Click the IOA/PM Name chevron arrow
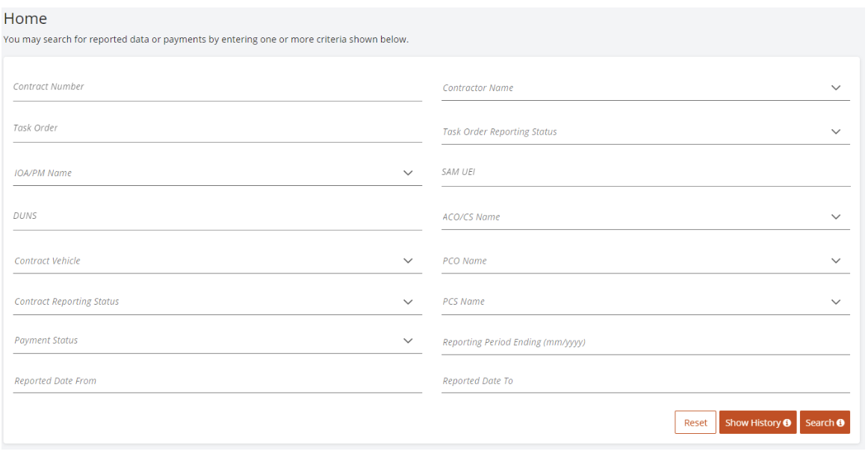The image size is (868, 466). pos(408,173)
